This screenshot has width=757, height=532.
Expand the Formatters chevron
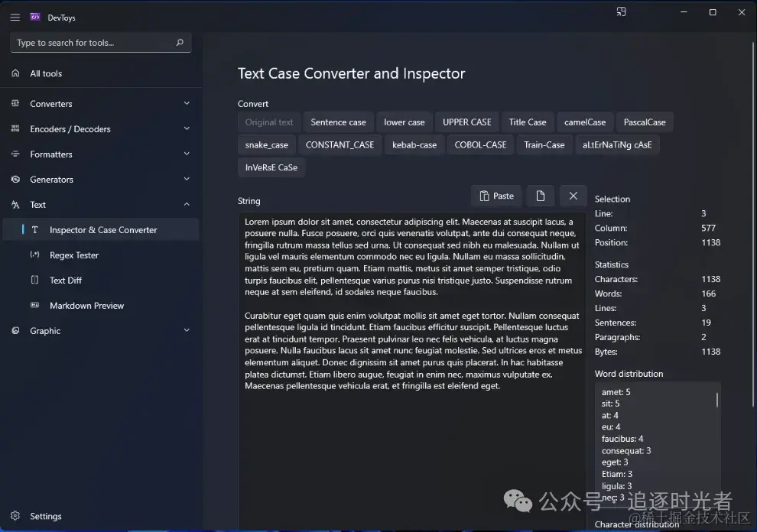pyautogui.click(x=187, y=154)
